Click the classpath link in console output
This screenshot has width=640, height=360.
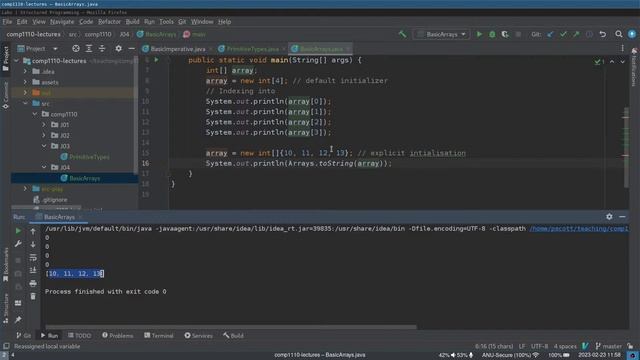(x=579, y=229)
